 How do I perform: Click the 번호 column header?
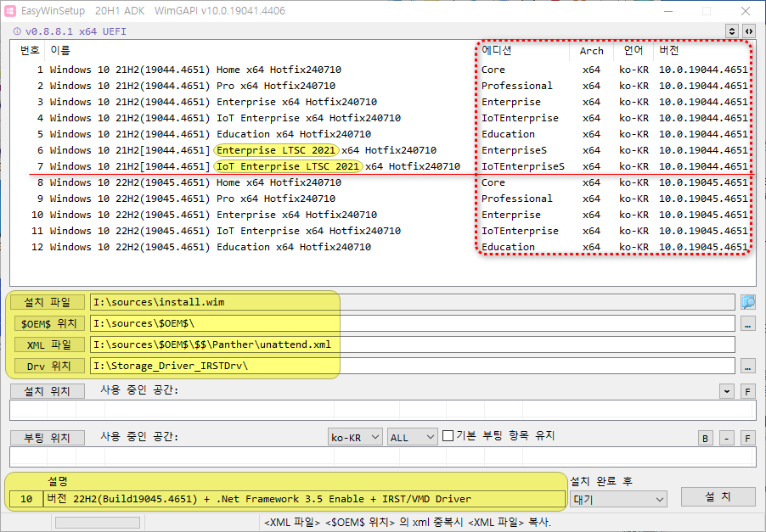click(x=30, y=50)
